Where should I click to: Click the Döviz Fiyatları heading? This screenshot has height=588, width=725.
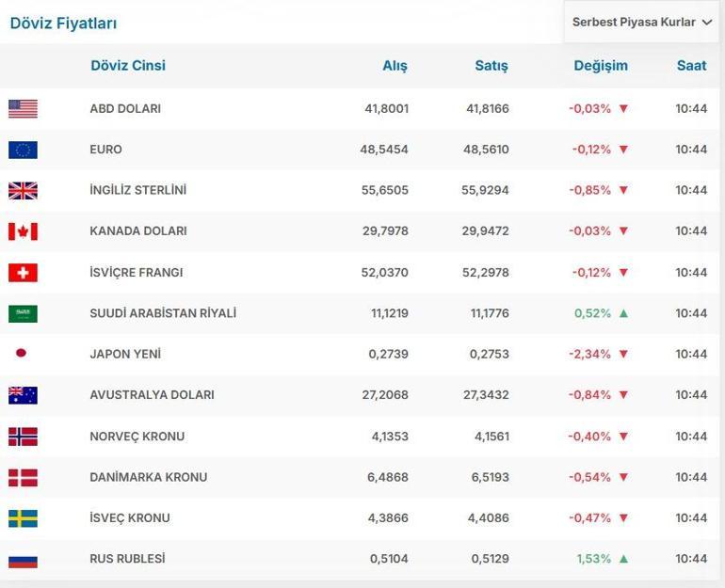[63, 24]
